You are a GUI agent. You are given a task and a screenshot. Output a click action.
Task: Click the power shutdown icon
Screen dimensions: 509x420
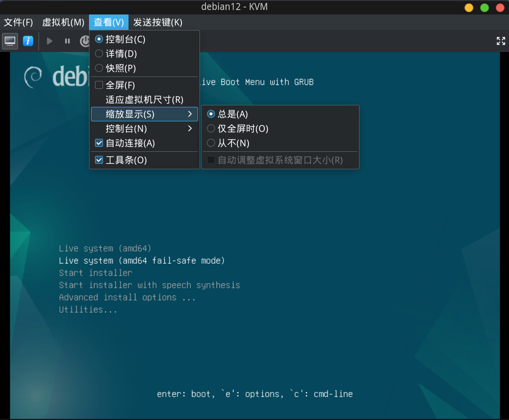[x=84, y=41]
